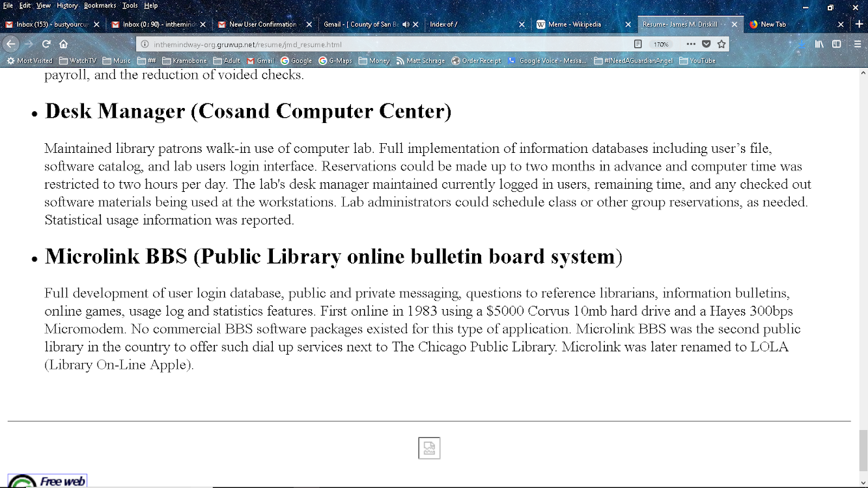868x488 pixels.
Task: Close the New Tab tab
Action: click(x=841, y=24)
